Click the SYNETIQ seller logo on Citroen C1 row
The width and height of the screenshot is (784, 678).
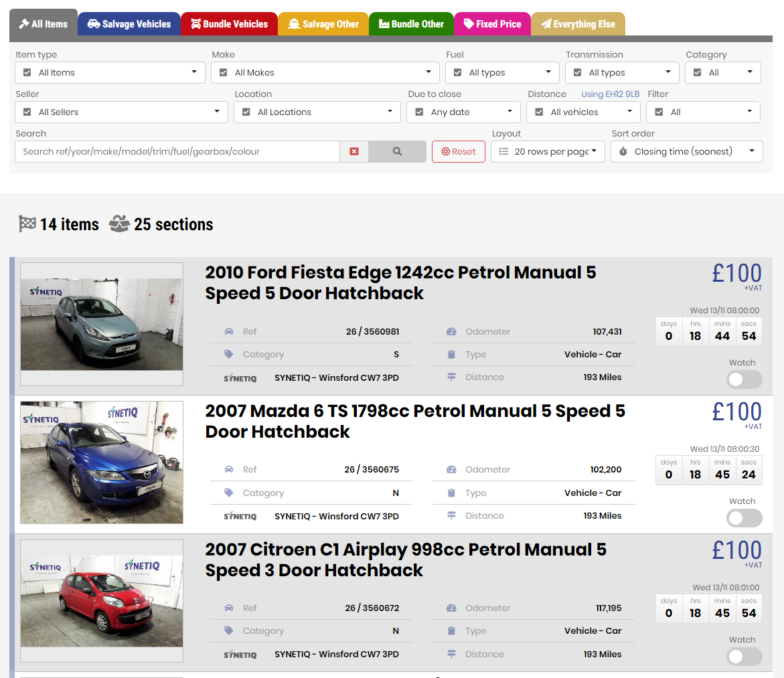click(240, 655)
